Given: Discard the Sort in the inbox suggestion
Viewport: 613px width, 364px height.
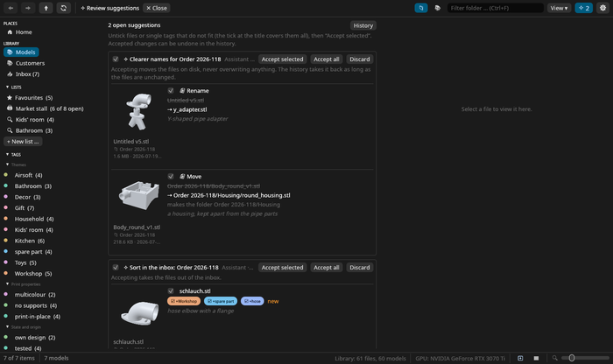Looking at the screenshot, I should 360,268.
